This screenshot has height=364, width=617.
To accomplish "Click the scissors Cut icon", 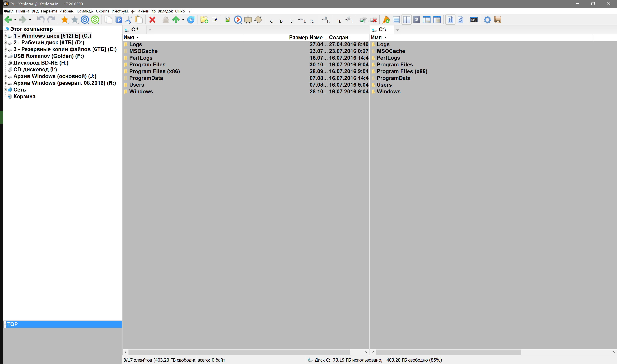I will click(x=128, y=20).
